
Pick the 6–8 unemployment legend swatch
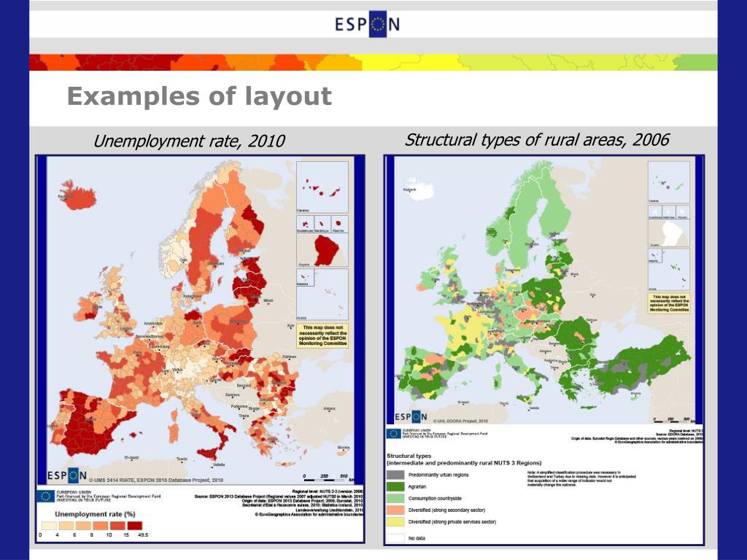(83, 526)
